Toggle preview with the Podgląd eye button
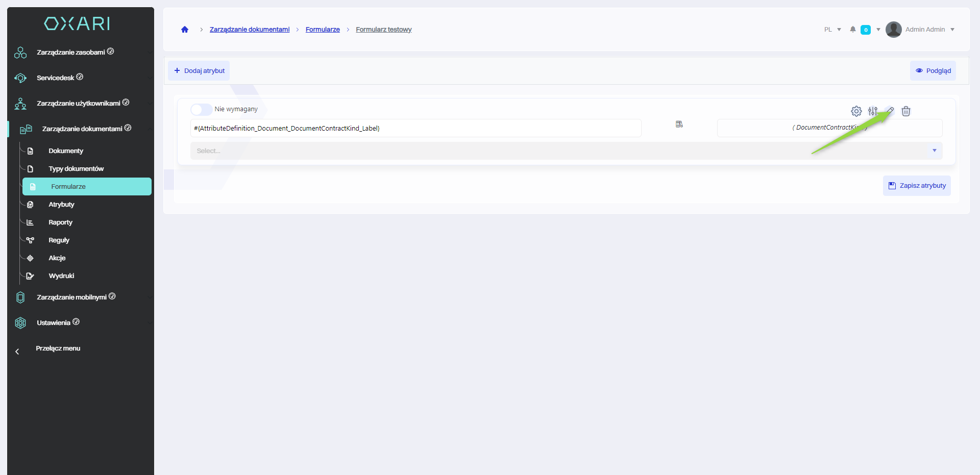Viewport: 980px width, 475px height. coord(933,71)
